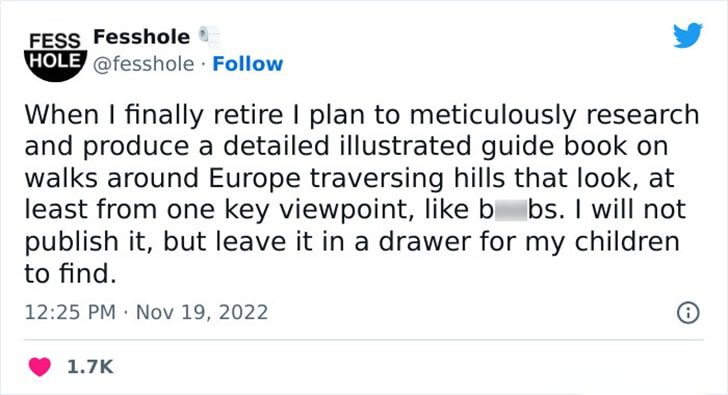Click the word Europe in the tweet
This screenshot has width=728, height=395.
coord(254,179)
